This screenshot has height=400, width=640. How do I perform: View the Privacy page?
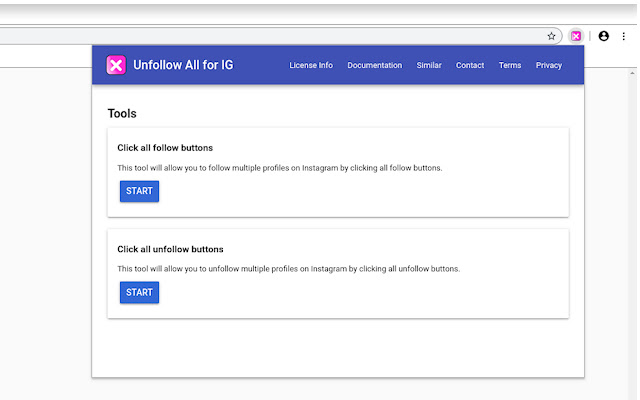tap(549, 65)
